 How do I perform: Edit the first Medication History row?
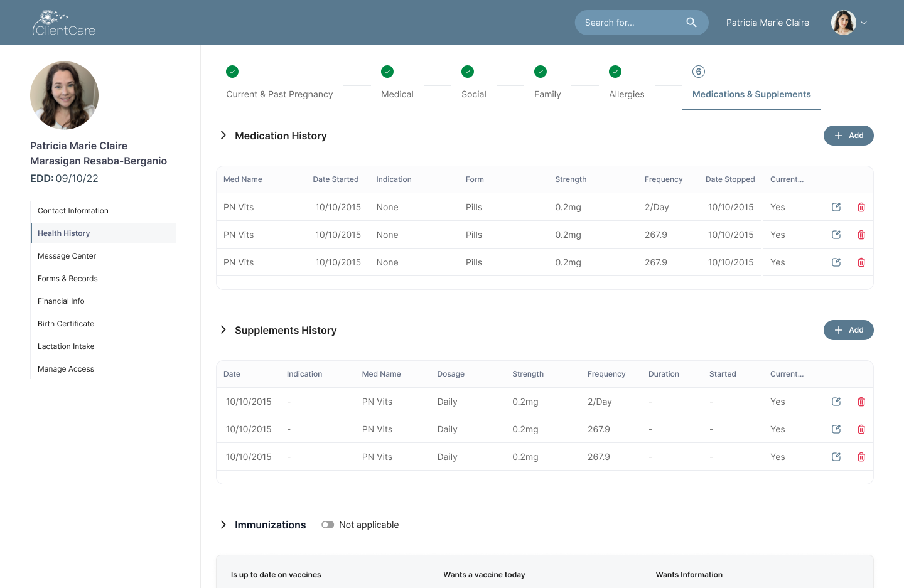pos(836,207)
